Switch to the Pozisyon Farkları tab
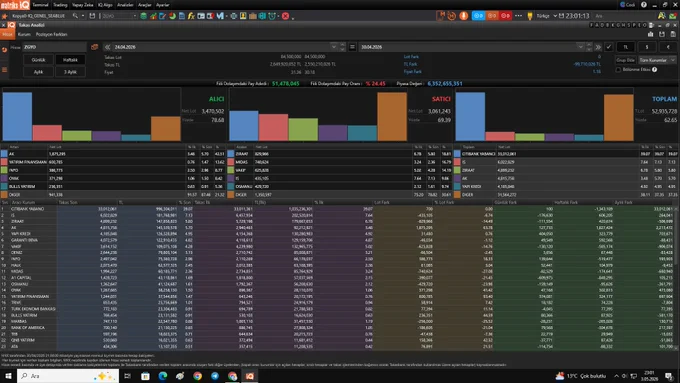Viewport: 680px width, 383px height. click(x=51, y=34)
